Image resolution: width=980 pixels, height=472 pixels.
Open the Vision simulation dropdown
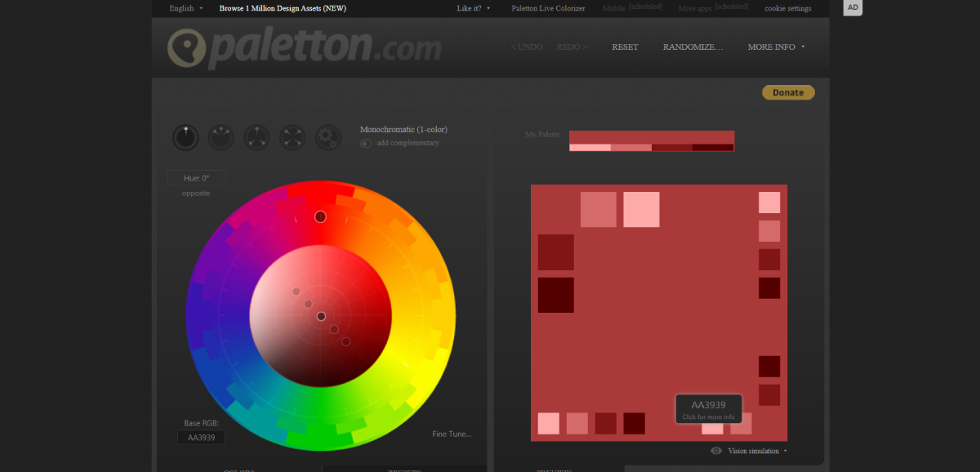pyautogui.click(x=757, y=451)
